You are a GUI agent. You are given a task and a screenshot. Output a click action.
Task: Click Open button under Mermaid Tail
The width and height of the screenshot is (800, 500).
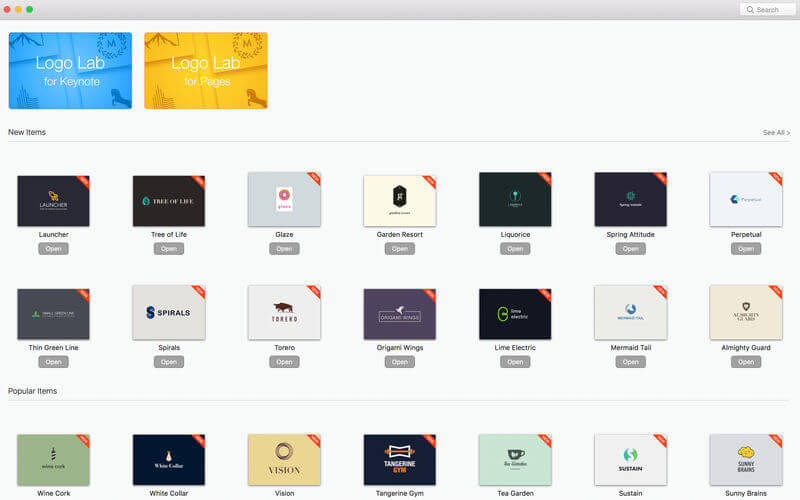[x=631, y=362]
